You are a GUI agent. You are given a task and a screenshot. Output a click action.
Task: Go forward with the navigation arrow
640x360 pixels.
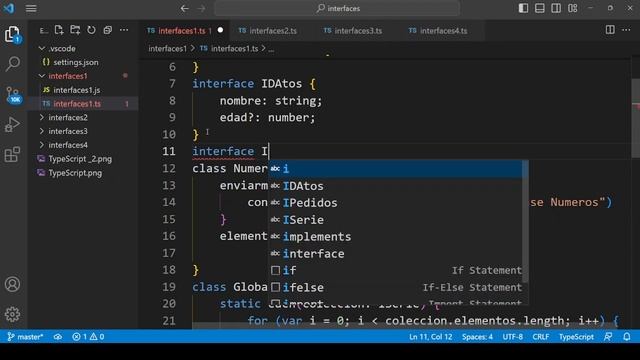(202, 8)
